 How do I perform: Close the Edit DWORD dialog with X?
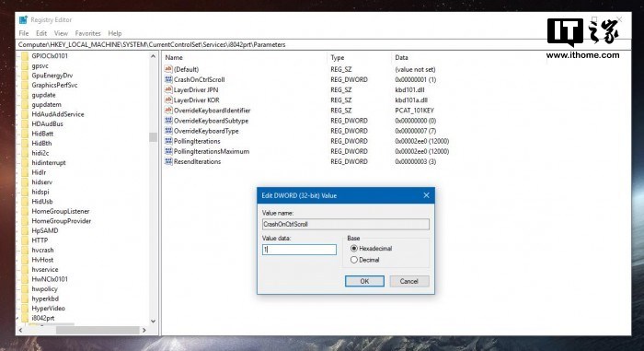(426, 195)
